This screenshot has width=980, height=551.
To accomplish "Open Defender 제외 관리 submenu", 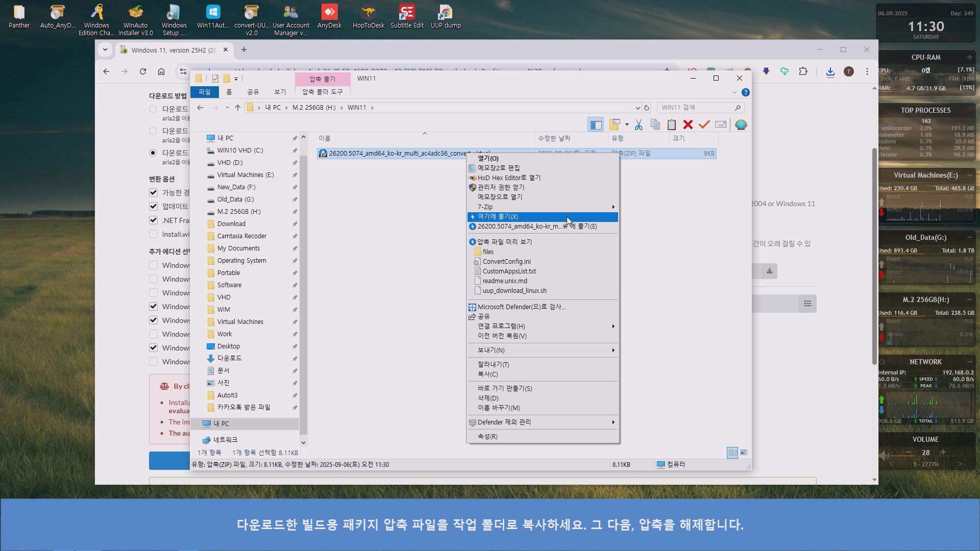I will [543, 422].
